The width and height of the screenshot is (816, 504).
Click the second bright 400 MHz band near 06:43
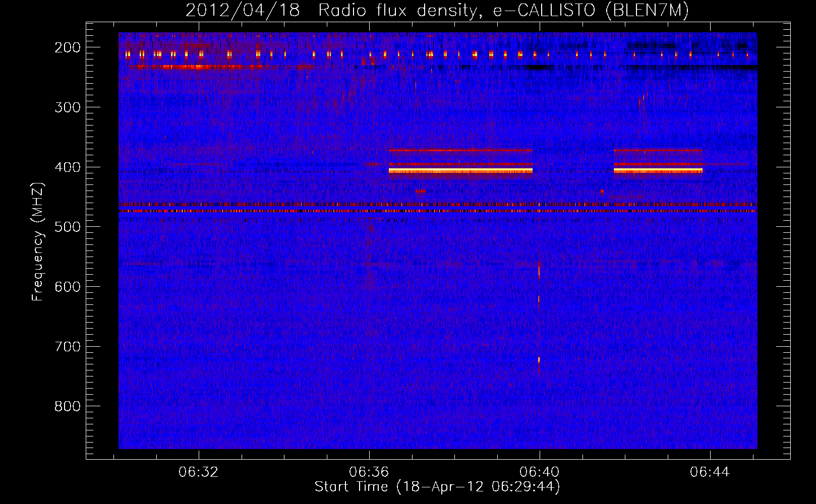point(658,171)
